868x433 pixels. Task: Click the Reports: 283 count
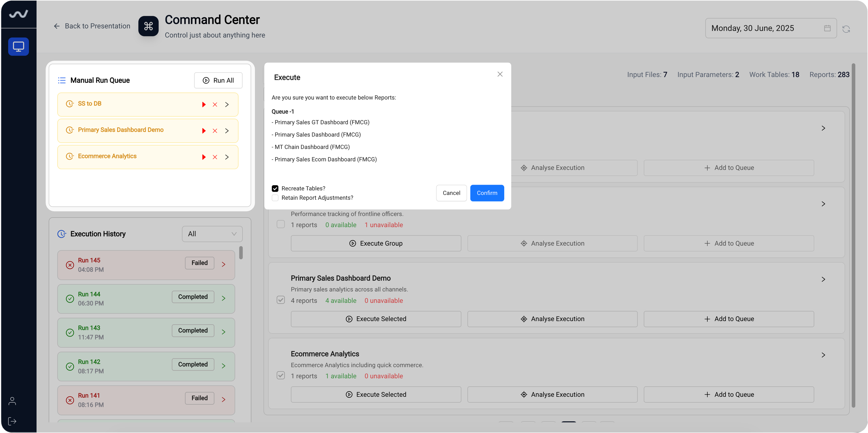(829, 74)
